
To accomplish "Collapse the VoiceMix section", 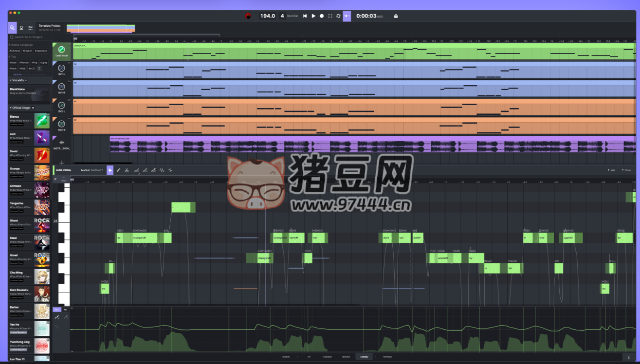I will coord(11,80).
